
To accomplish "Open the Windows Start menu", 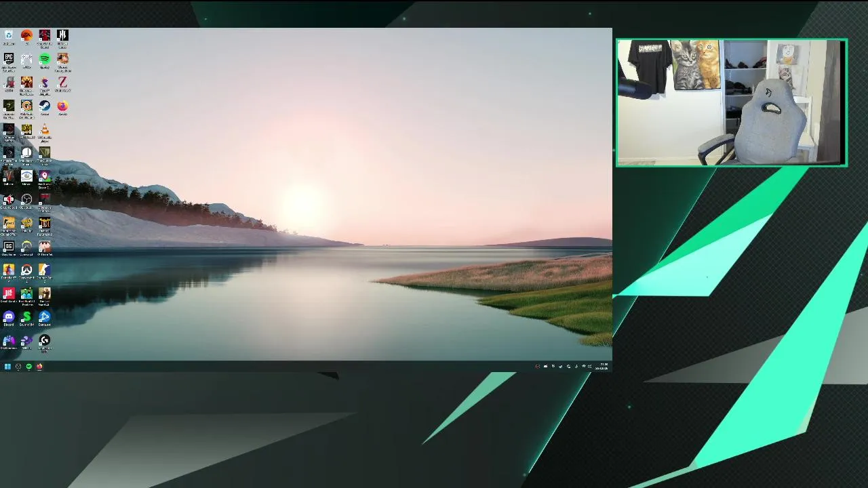I will pyautogui.click(x=7, y=367).
